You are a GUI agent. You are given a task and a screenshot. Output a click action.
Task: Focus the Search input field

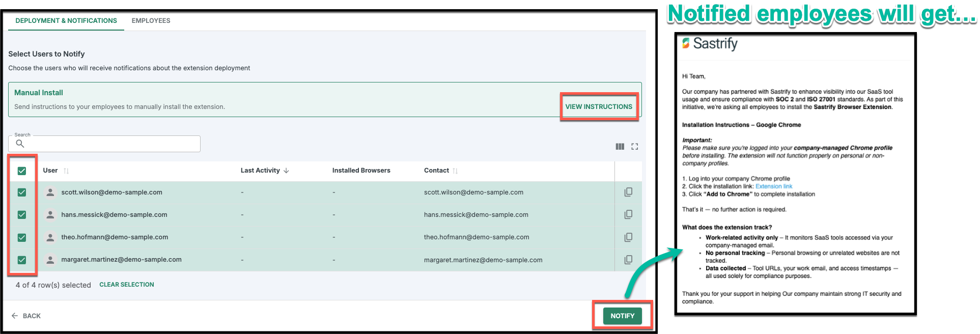coord(104,144)
